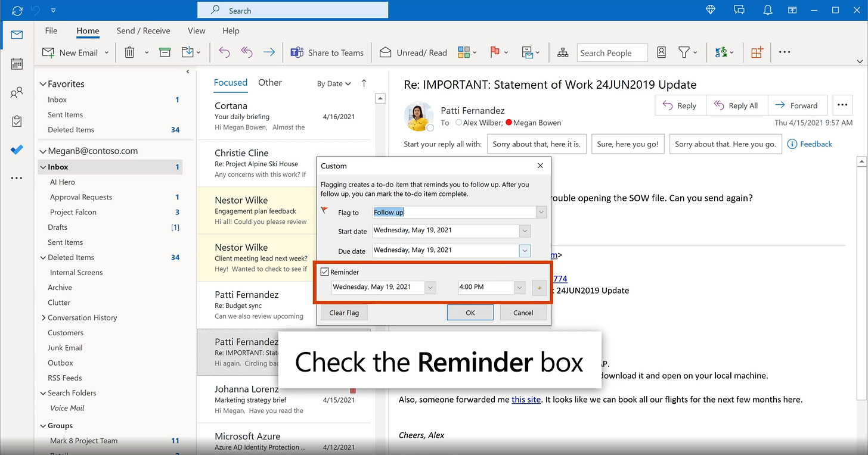The height and width of the screenshot is (455, 868).
Task: Open ribbon overflow three-dots menu
Action: tap(785, 52)
